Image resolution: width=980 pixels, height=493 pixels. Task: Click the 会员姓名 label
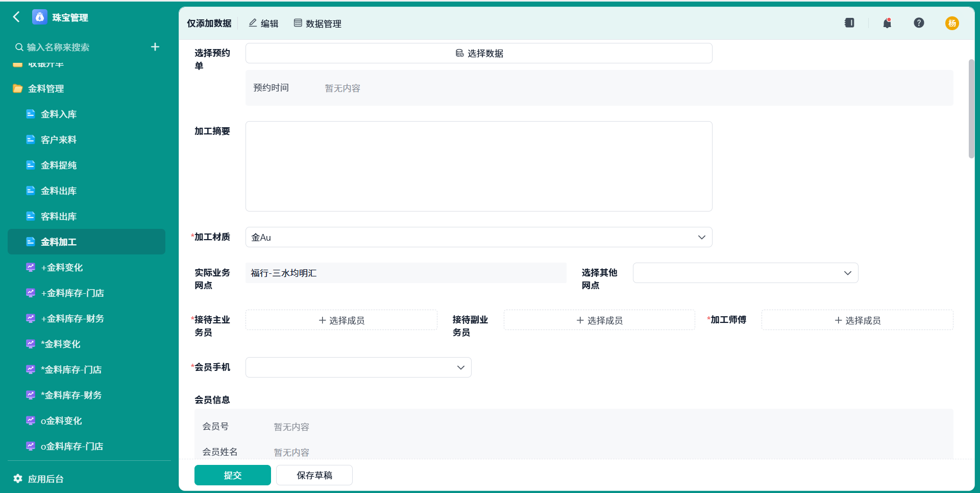coord(220,452)
